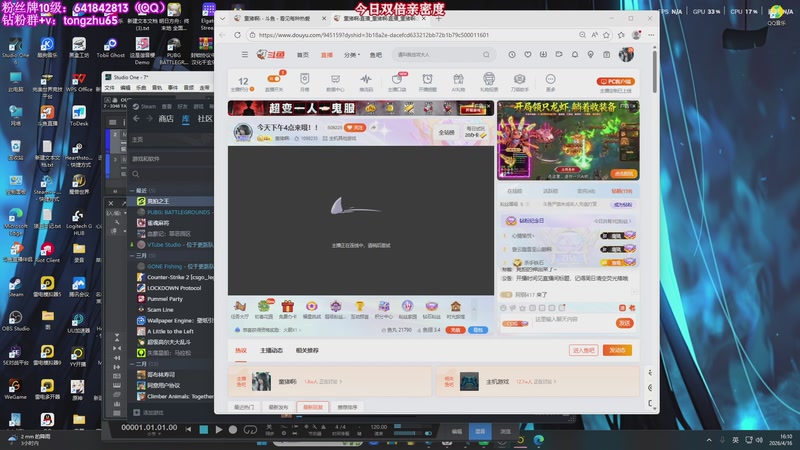This screenshot has width=800, height=450.
Task: Reload the Douyu page in browser
Action: click(237, 35)
